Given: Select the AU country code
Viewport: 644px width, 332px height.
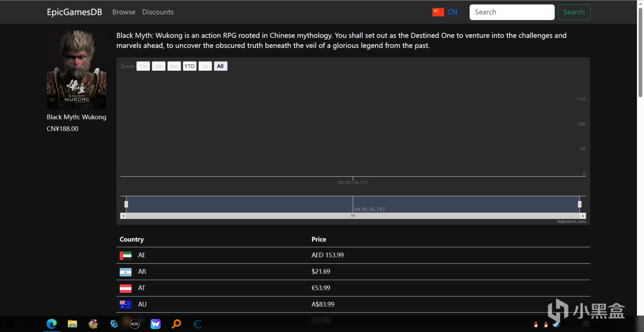Looking at the screenshot, I should point(142,304).
